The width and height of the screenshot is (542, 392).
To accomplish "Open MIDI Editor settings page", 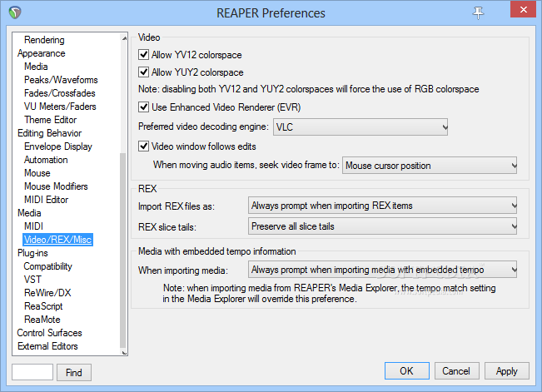I will (47, 200).
